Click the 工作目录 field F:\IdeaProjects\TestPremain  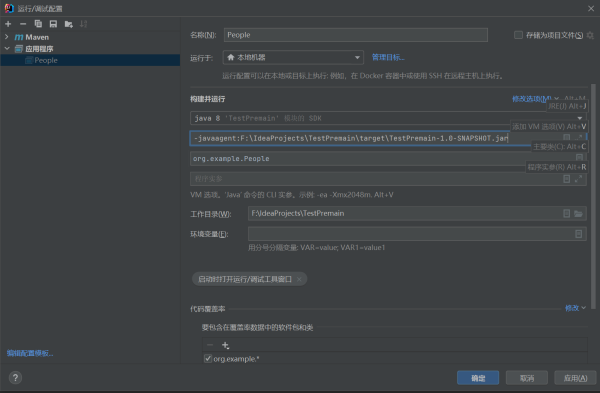click(417, 214)
